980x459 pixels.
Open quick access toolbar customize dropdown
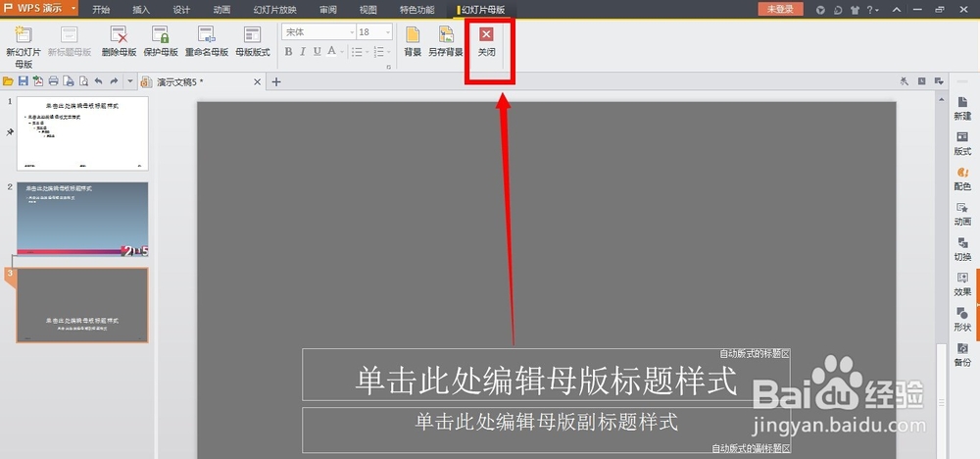click(130, 81)
